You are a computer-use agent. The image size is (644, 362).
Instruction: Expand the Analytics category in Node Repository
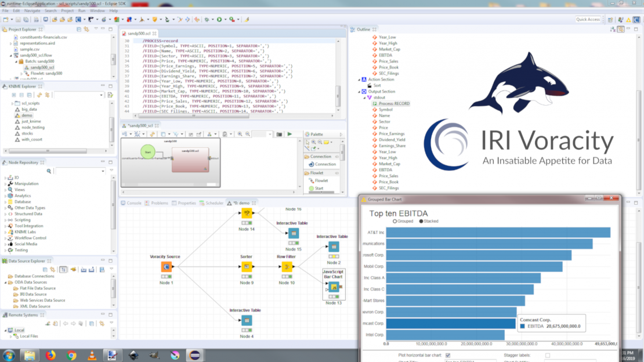[5, 196]
